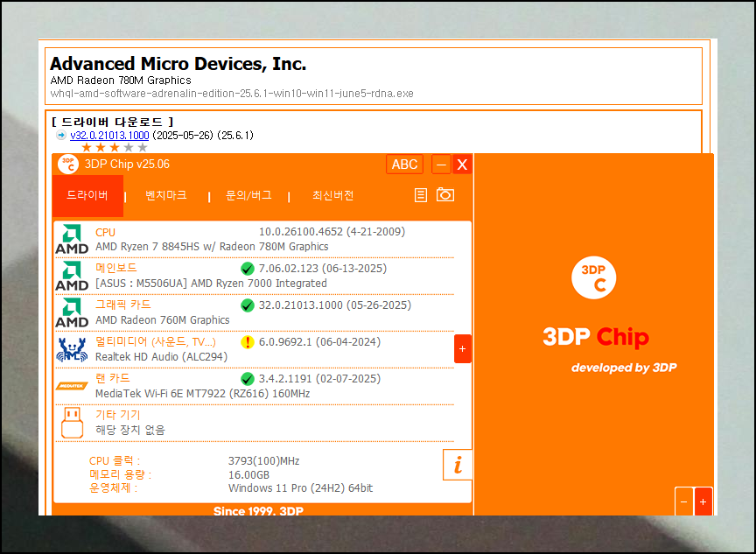This screenshot has height=554, width=756.
Task: Click the 'Since 1999. 3DP' footer text
Action: pyautogui.click(x=258, y=510)
